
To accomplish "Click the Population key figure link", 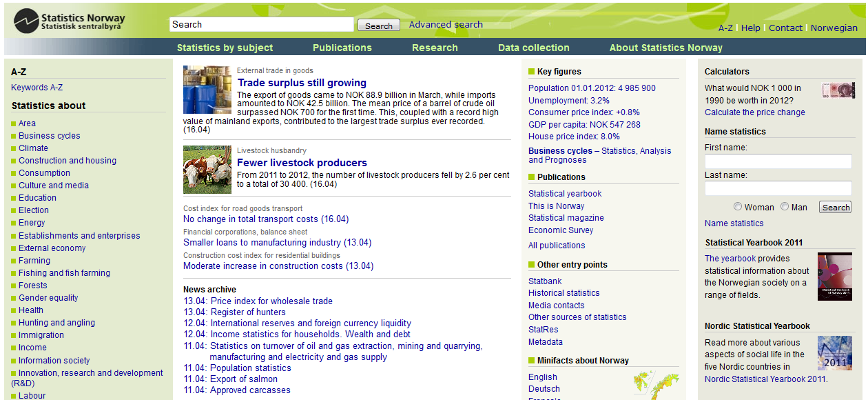I will [x=592, y=88].
